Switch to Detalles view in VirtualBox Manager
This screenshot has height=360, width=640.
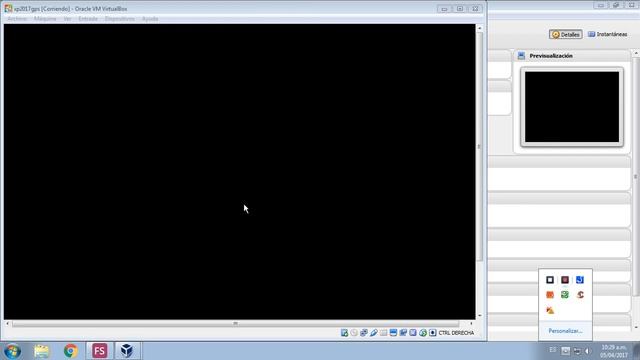(x=566, y=34)
